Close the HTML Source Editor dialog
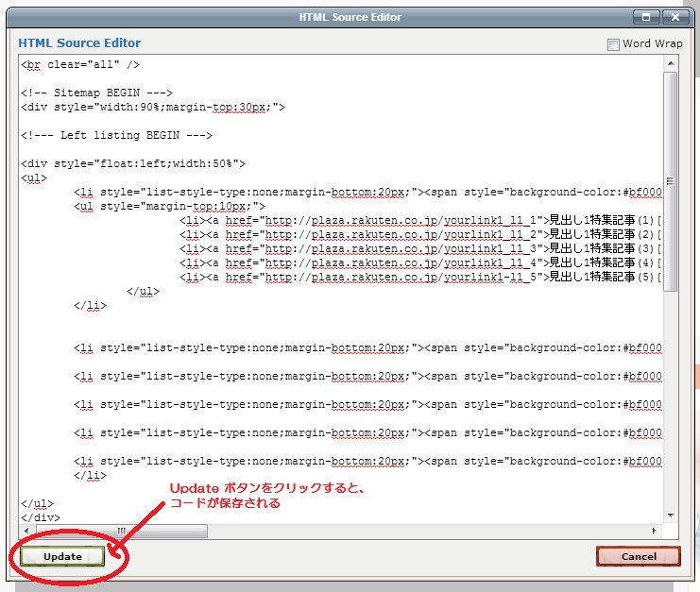The width and height of the screenshot is (700, 592). tap(674, 16)
